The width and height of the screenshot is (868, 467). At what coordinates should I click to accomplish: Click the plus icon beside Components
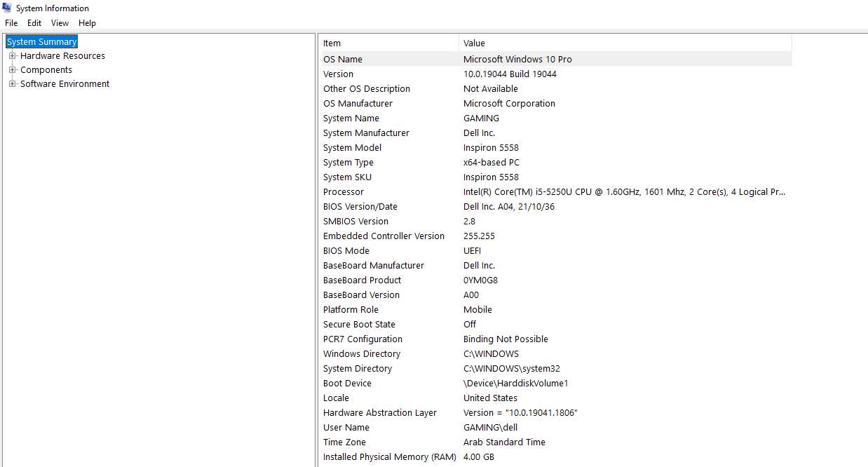pos(13,69)
